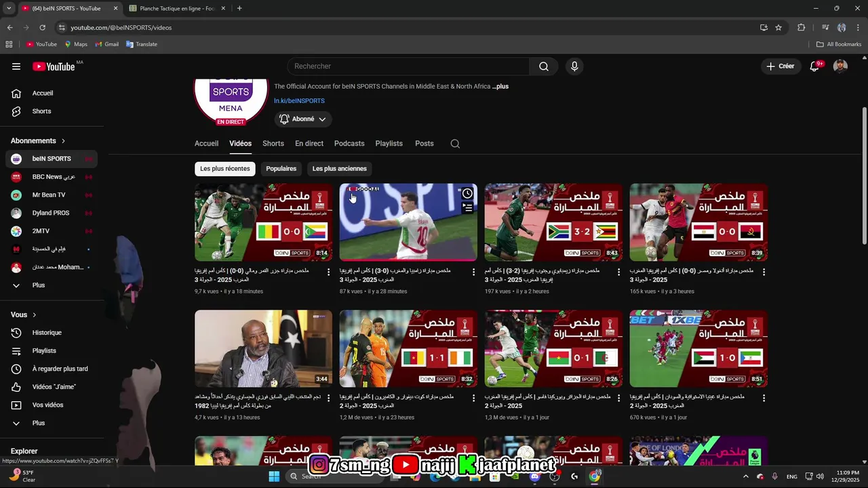This screenshot has width=868, height=488.
Task: Open Historique in sidebar
Action: (52, 333)
